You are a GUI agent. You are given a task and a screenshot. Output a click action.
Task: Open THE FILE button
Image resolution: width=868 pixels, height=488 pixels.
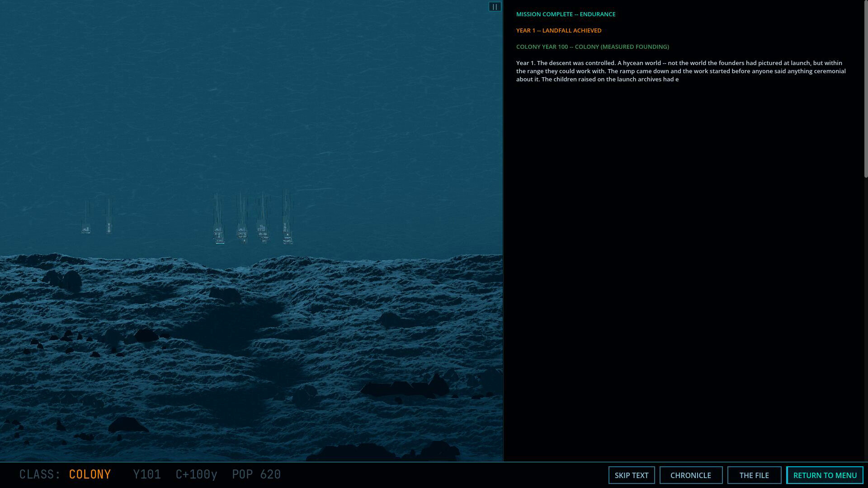(754, 475)
